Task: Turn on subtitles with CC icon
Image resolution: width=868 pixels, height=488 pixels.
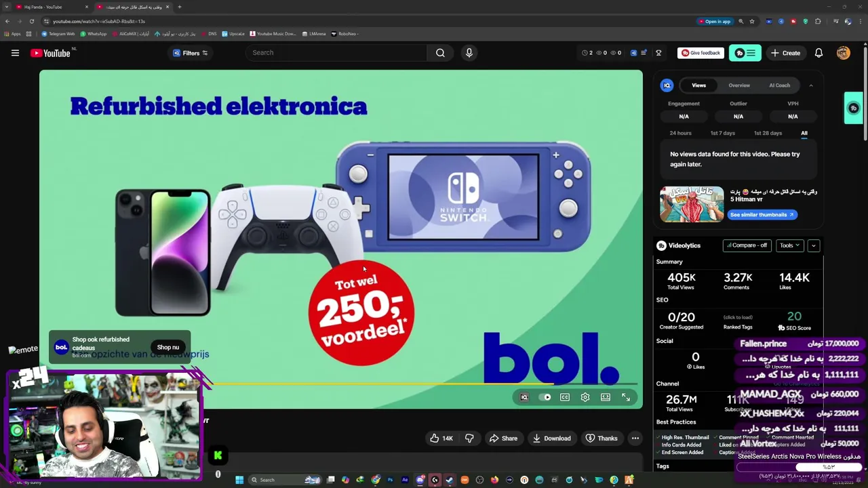Action: click(565, 397)
